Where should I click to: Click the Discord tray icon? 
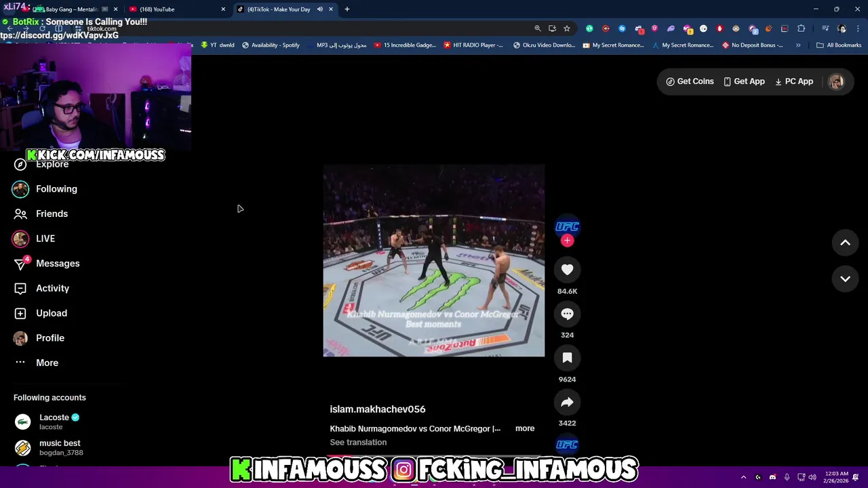[772, 477]
